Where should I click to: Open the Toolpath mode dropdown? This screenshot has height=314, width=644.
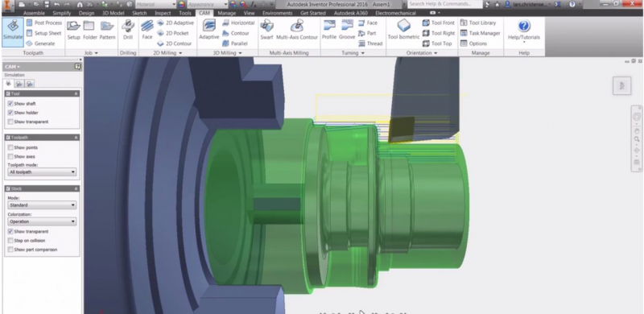coord(42,171)
